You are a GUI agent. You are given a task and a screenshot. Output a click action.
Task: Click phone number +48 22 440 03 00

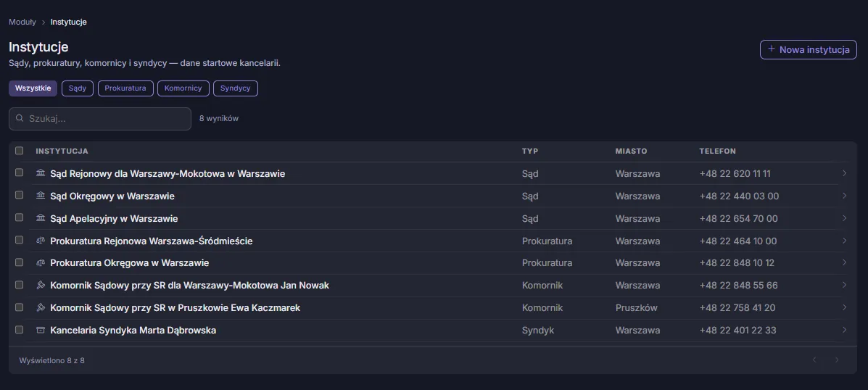pos(740,196)
